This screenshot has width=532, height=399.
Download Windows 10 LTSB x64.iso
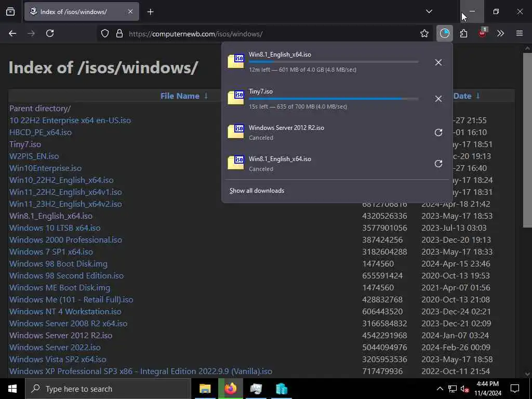[55, 228]
